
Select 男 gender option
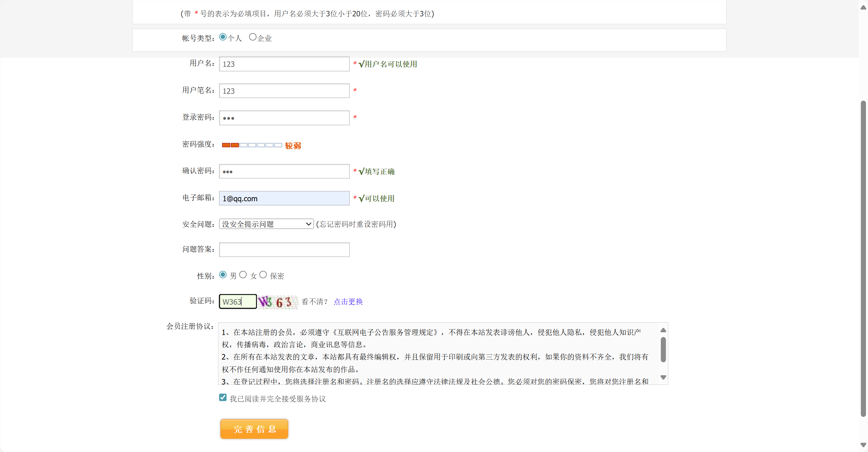[x=223, y=275]
